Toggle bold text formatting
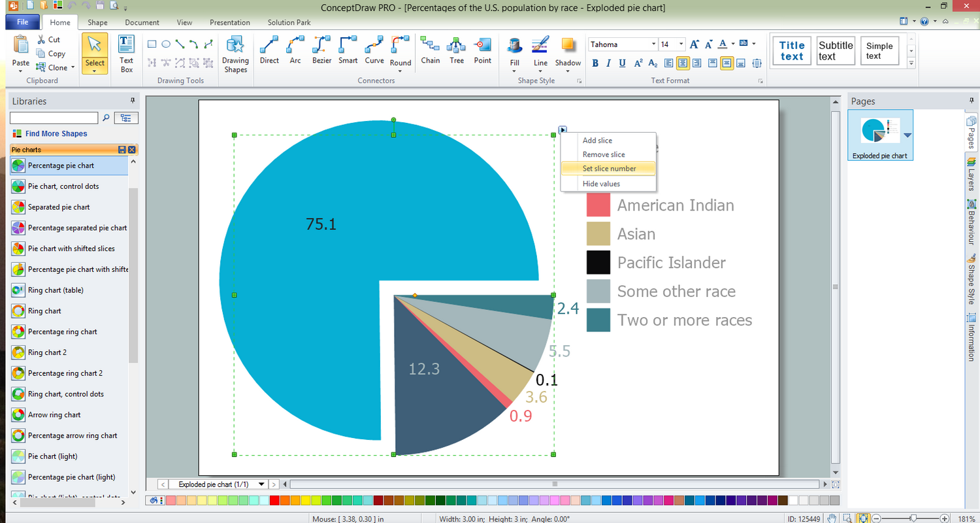This screenshot has width=980, height=523. [x=595, y=63]
